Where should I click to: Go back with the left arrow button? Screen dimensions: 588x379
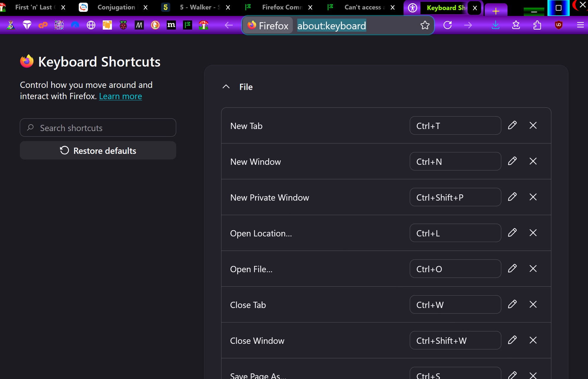[x=228, y=25]
